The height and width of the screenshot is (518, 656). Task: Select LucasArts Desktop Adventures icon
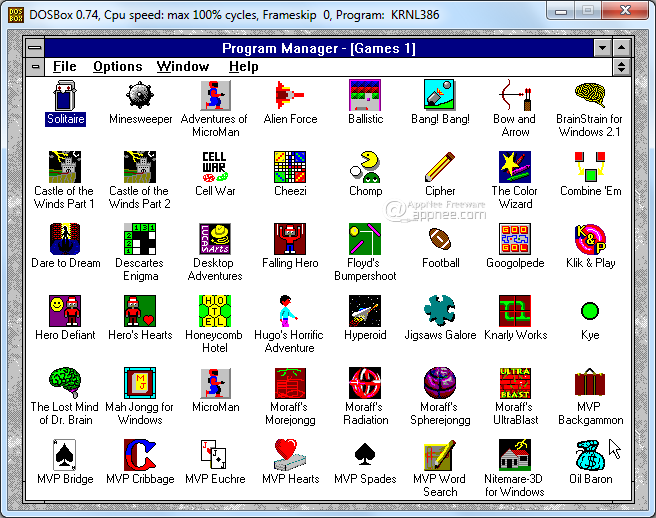click(x=215, y=239)
